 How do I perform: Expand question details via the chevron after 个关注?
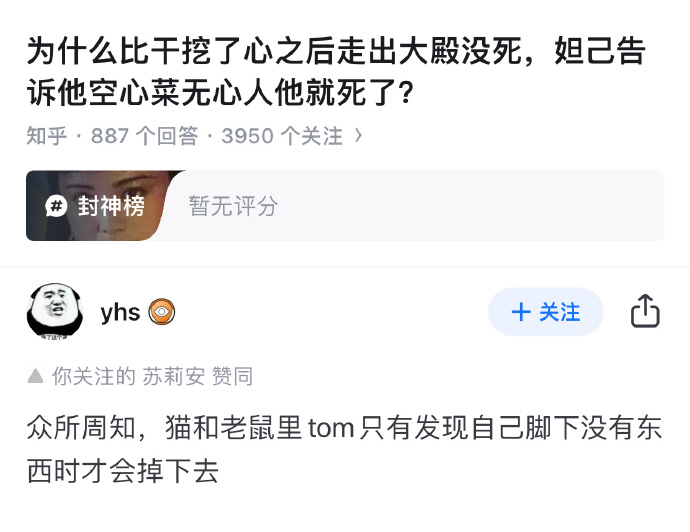click(x=359, y=136)
